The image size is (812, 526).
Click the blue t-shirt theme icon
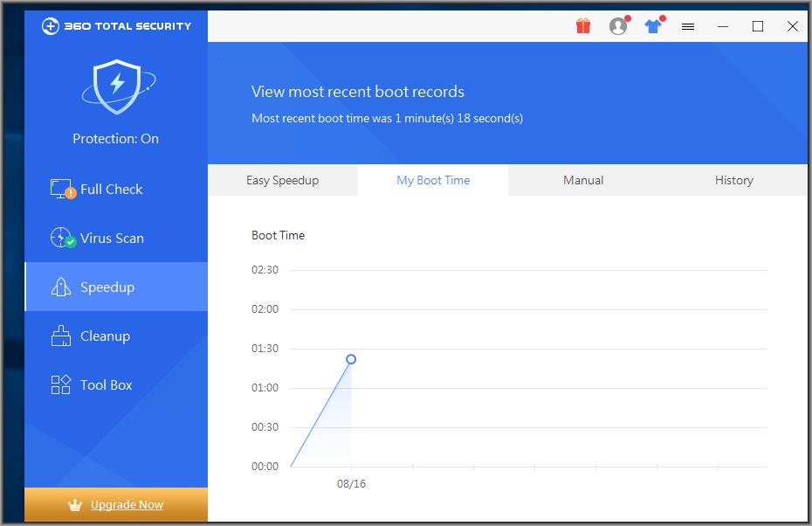[x=653, y=26]
